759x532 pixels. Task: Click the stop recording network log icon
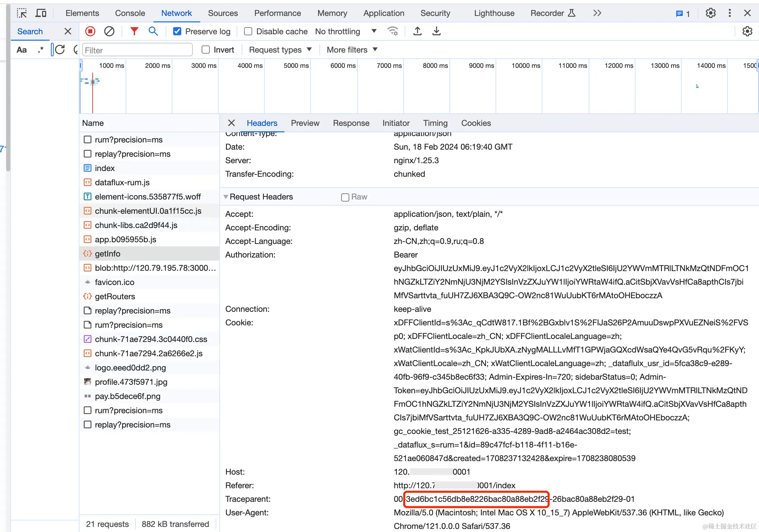click(x=90, y=31)
